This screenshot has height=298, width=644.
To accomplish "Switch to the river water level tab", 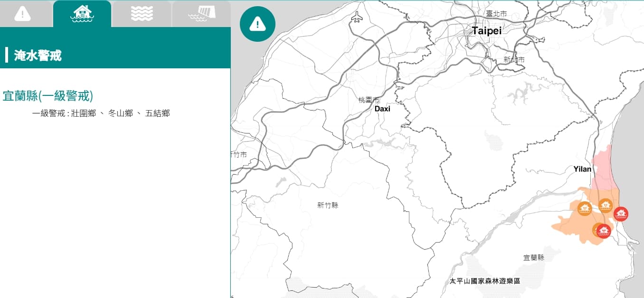I will (x=142, y=14).
